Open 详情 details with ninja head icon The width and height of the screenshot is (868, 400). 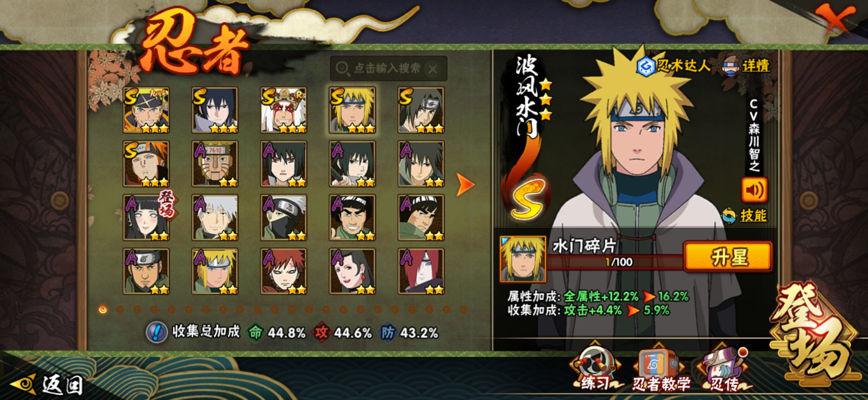[x=746, y=66]
